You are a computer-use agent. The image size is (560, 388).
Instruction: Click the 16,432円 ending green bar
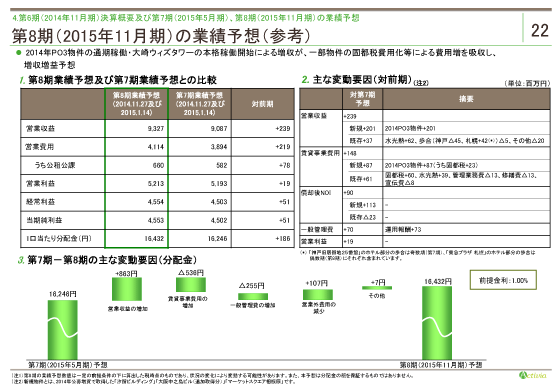437,323
